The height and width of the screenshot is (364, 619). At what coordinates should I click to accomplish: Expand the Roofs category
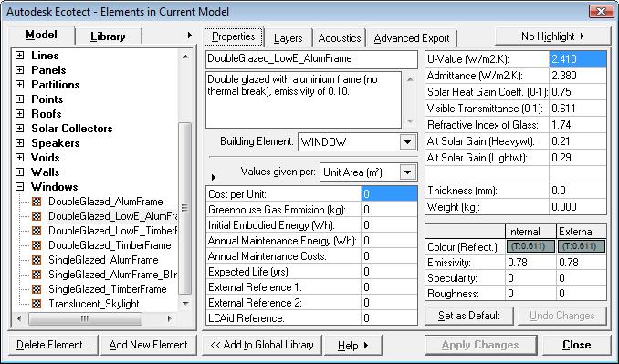[x=20, y=114]
